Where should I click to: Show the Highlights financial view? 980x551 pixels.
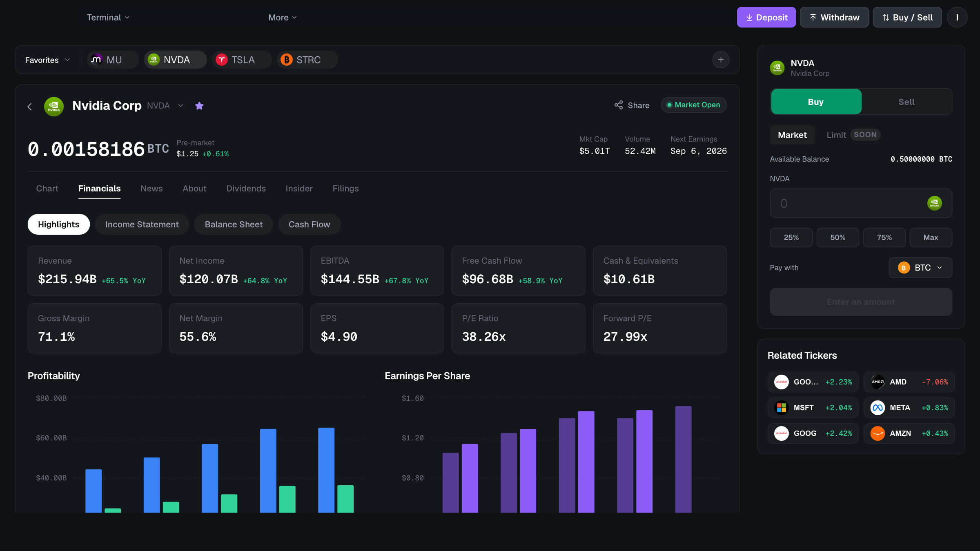[59, 224]
